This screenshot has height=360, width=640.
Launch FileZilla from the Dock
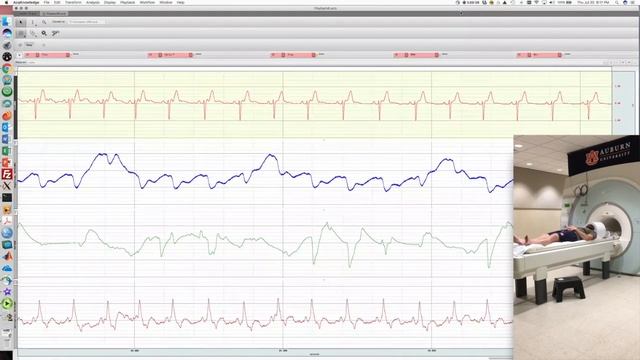7,174
